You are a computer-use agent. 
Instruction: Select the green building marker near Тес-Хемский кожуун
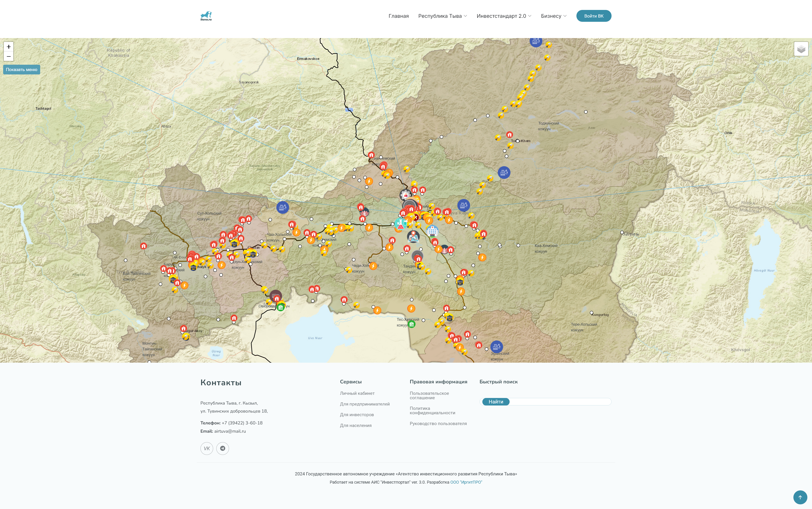(x=412, y=324)
